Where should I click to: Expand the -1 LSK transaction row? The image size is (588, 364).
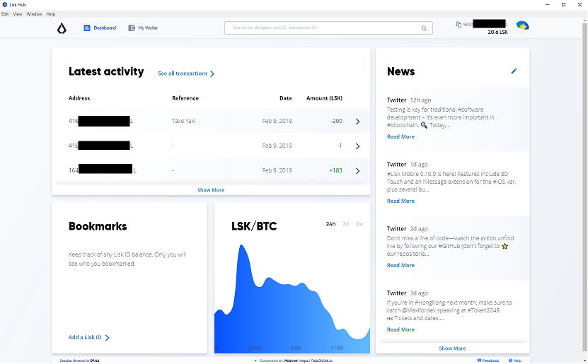click(x=357, y=146)
